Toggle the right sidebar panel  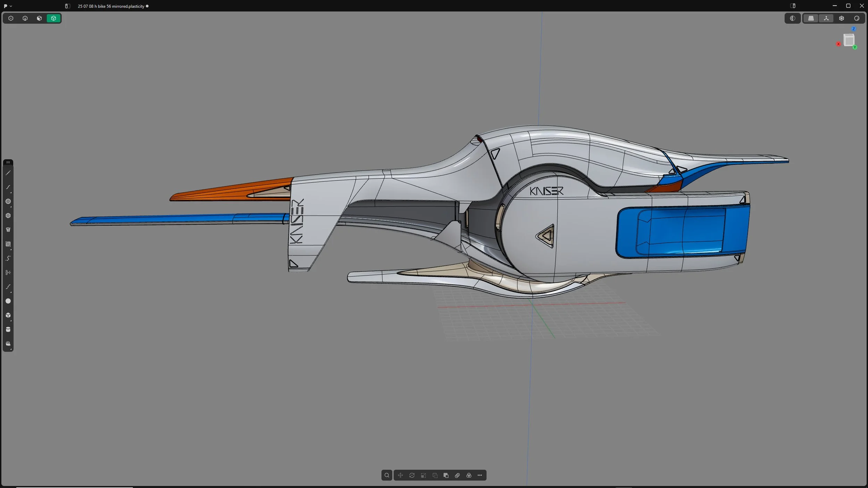point(793,6)
